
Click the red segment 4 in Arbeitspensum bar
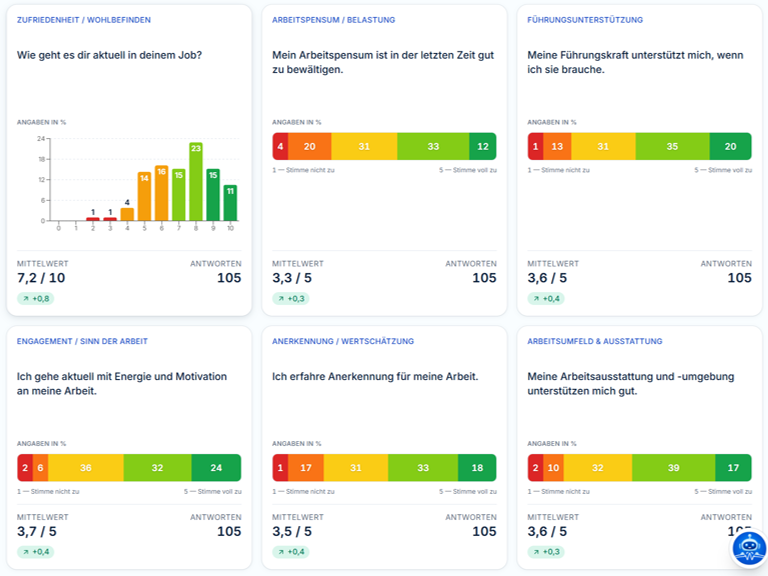pyautogui.click(x=280, y=146)
